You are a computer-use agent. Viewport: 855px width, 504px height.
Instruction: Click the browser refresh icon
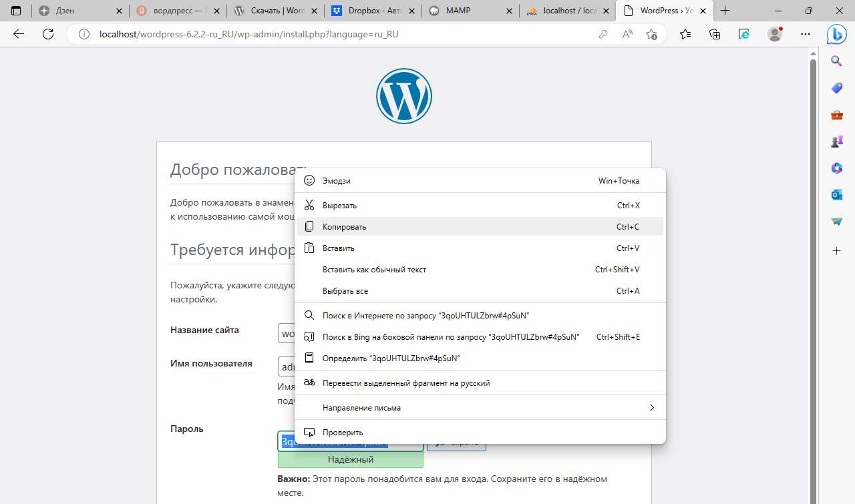click(x=48, y=34)
